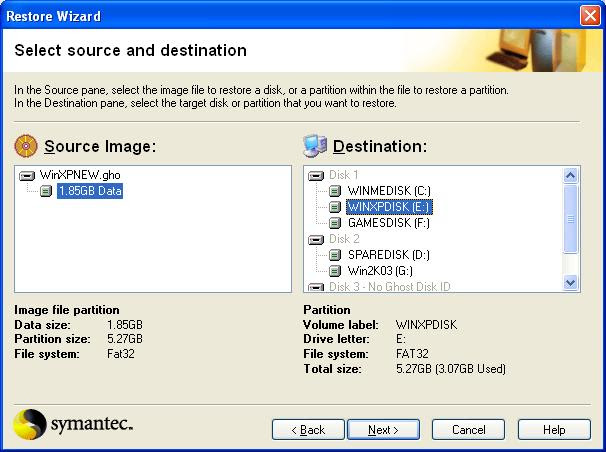Click the Disk 2 drive icon

click(x=316, y=240)
